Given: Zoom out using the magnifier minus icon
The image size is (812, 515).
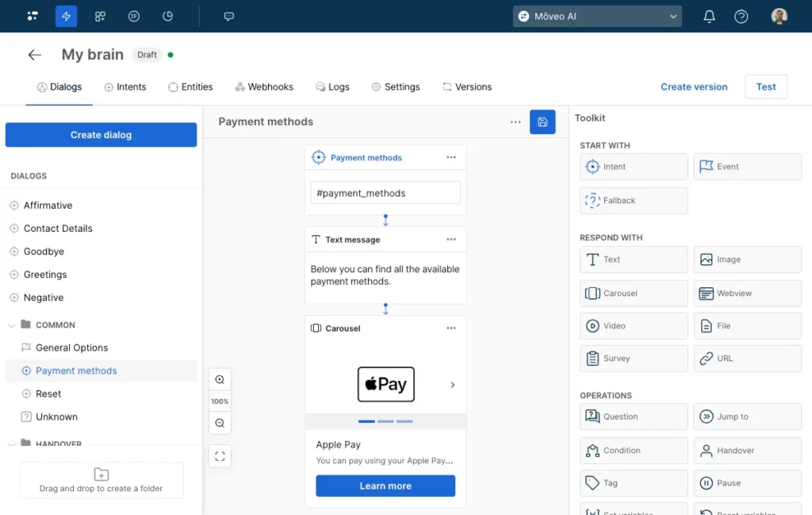Looking at the screenshot, I should (x=220, y=423).
